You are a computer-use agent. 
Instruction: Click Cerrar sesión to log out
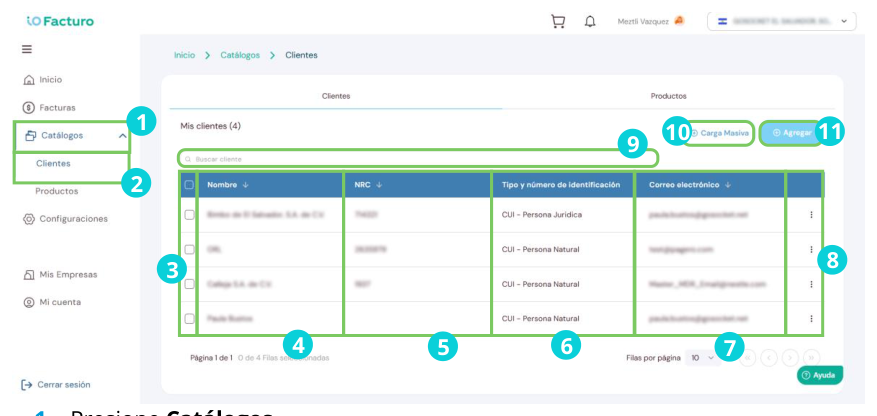tap(55, 385)
